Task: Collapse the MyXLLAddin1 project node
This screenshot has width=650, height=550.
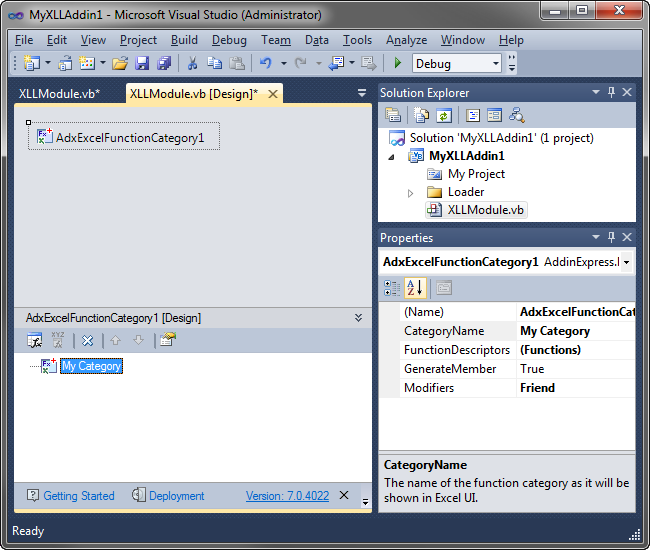Action: [391, 157]
